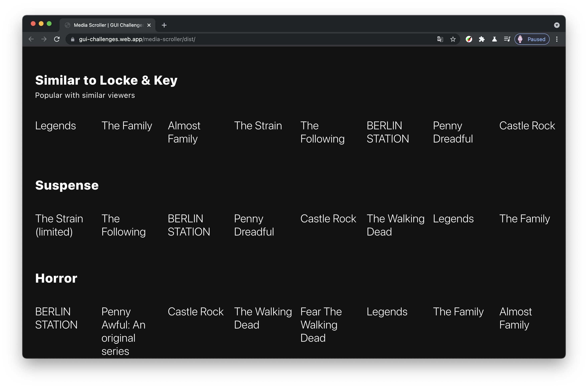Click the translate page icon in toolbar
The image size is (588, 388).
coord(439,39)
